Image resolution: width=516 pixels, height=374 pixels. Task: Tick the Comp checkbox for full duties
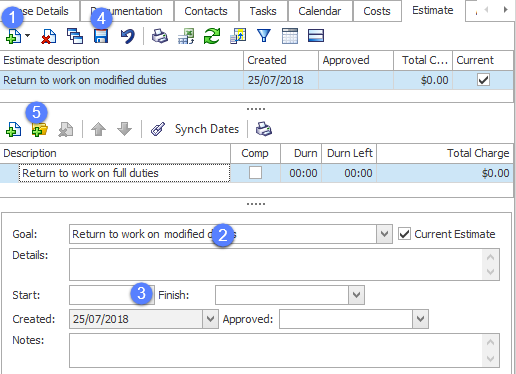[x=255, y=173]
